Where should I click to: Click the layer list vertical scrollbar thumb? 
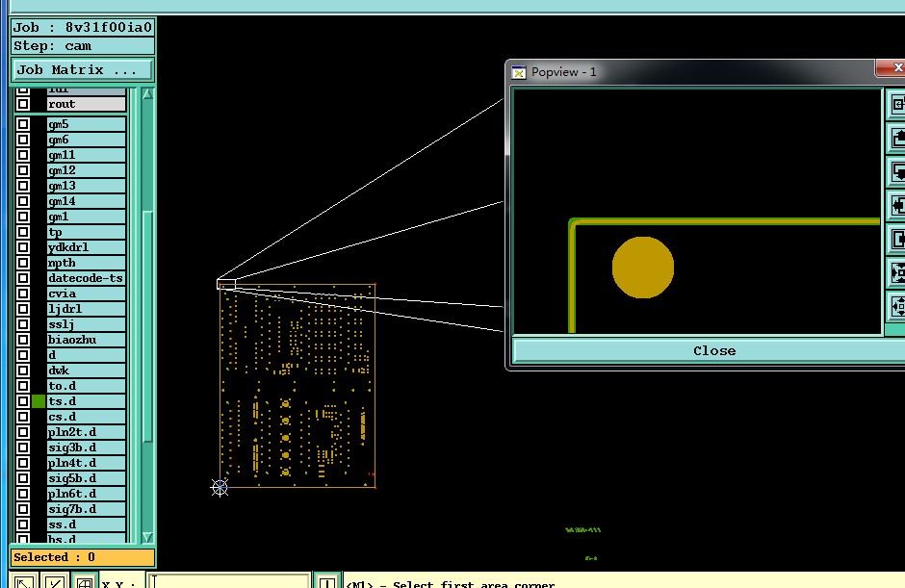coord(147,326)
